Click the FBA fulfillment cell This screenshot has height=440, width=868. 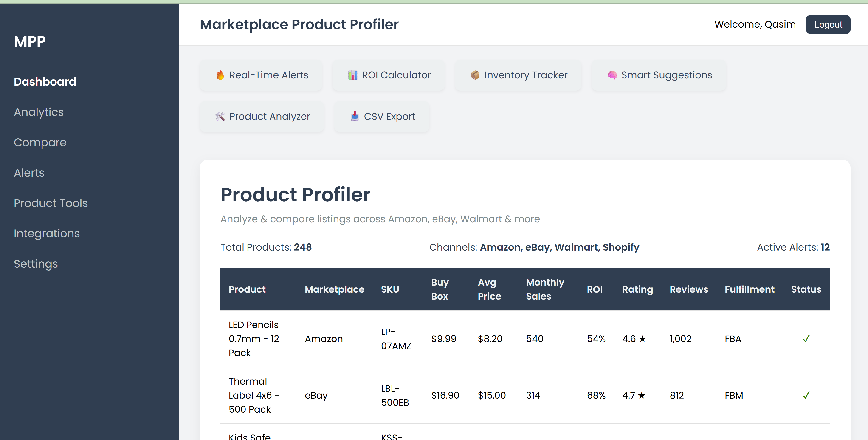(x=733, y=339)
